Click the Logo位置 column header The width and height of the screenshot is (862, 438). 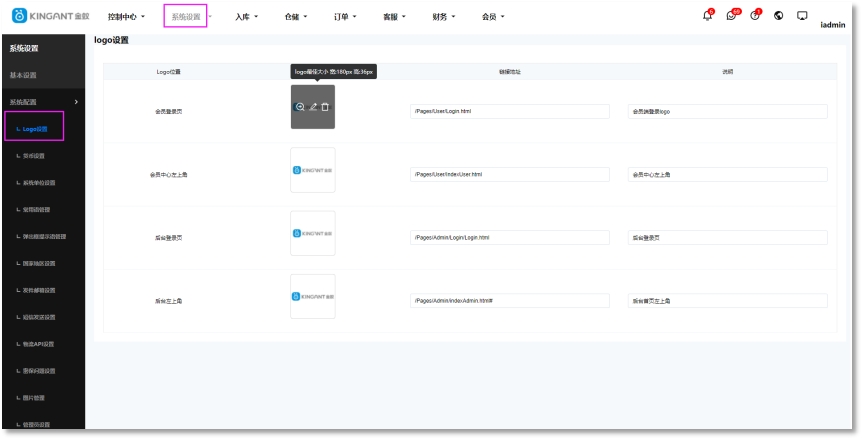168,72
